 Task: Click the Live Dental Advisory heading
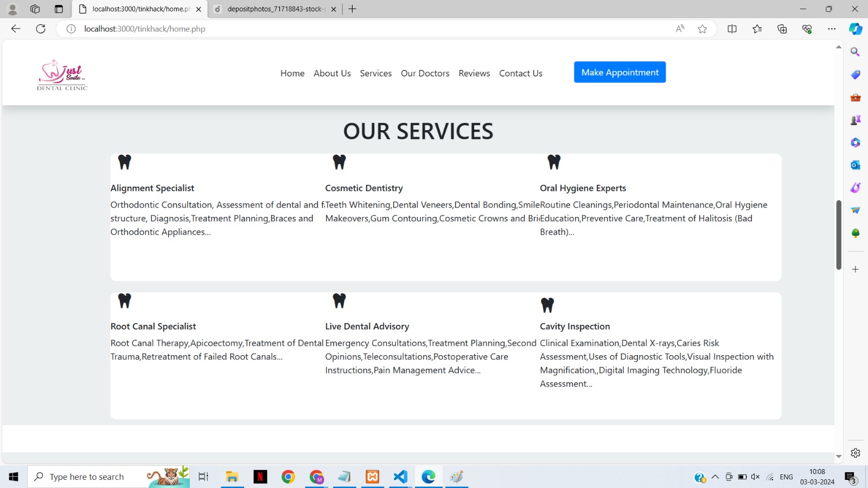point(367,326)
